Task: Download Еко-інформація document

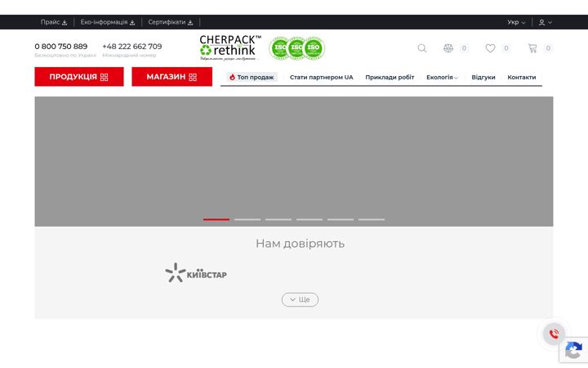Action: 108,22
